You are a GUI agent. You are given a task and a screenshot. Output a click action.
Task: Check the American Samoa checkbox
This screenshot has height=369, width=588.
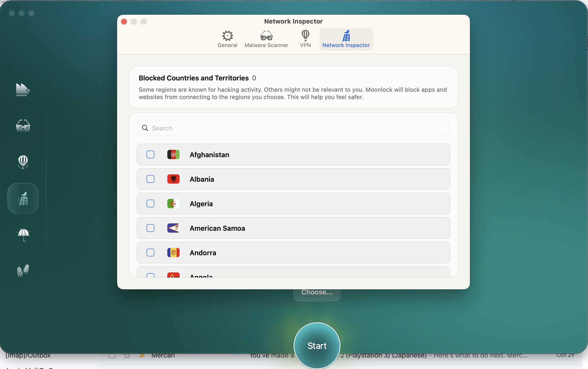(x=150, y=228)
